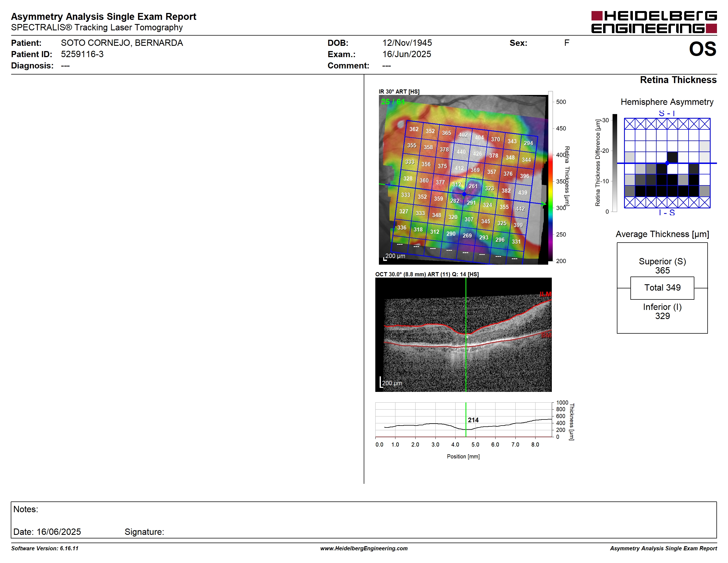This screenshot has width=728, height=563.
Task: Click the Signature field label
Action: pos(144,532)
